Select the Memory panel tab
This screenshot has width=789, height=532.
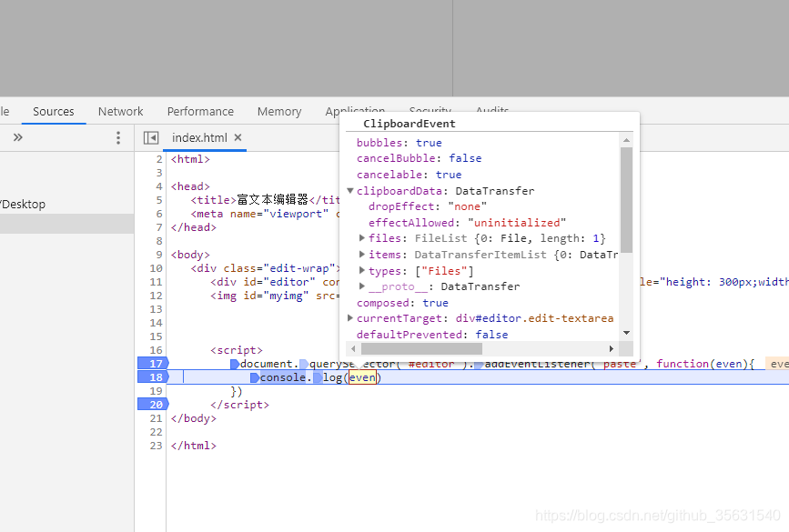coord(278,111)
